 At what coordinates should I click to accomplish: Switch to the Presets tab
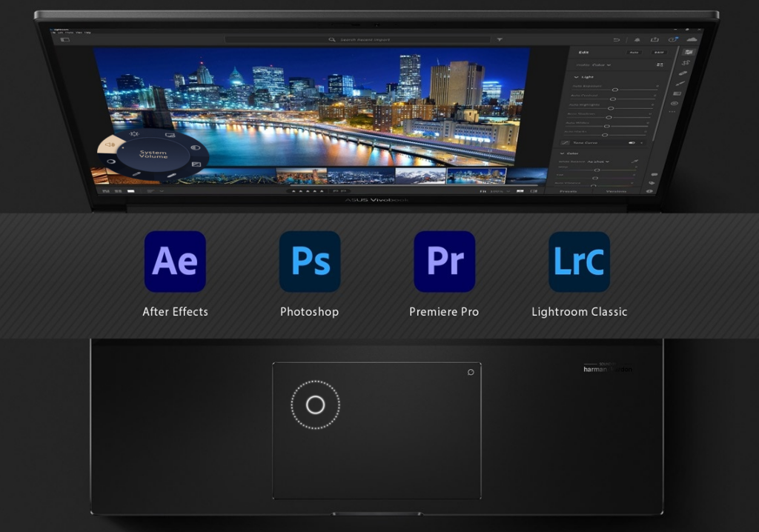click(570, 190)
